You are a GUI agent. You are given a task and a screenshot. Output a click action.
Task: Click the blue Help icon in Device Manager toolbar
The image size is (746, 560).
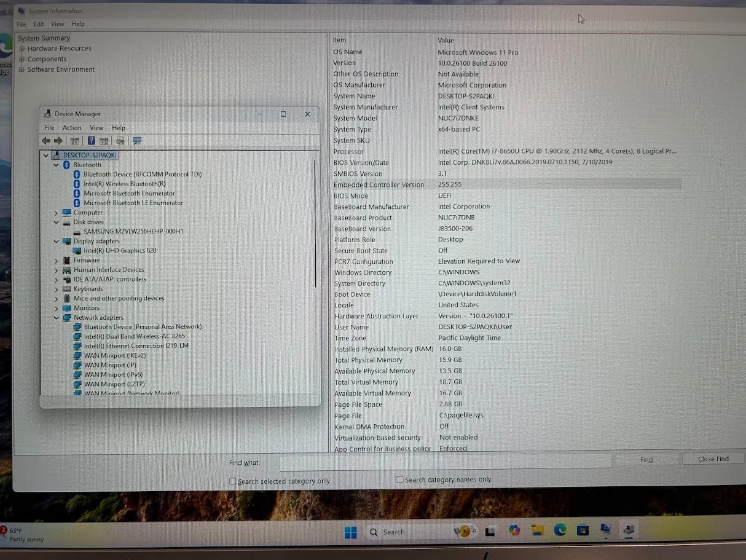91,141
